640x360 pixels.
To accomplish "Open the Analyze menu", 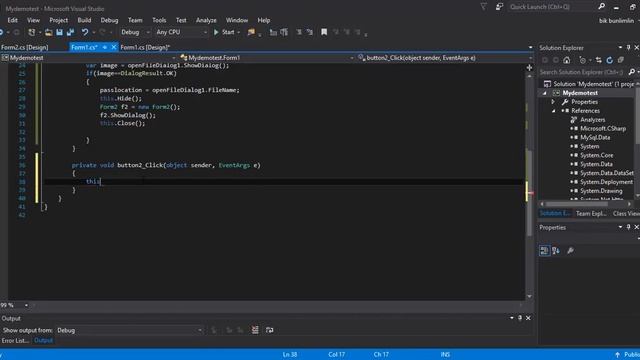I will click(206, 20).
